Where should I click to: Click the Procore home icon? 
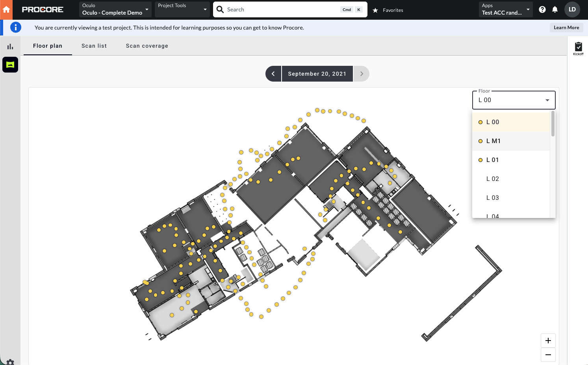6,9
